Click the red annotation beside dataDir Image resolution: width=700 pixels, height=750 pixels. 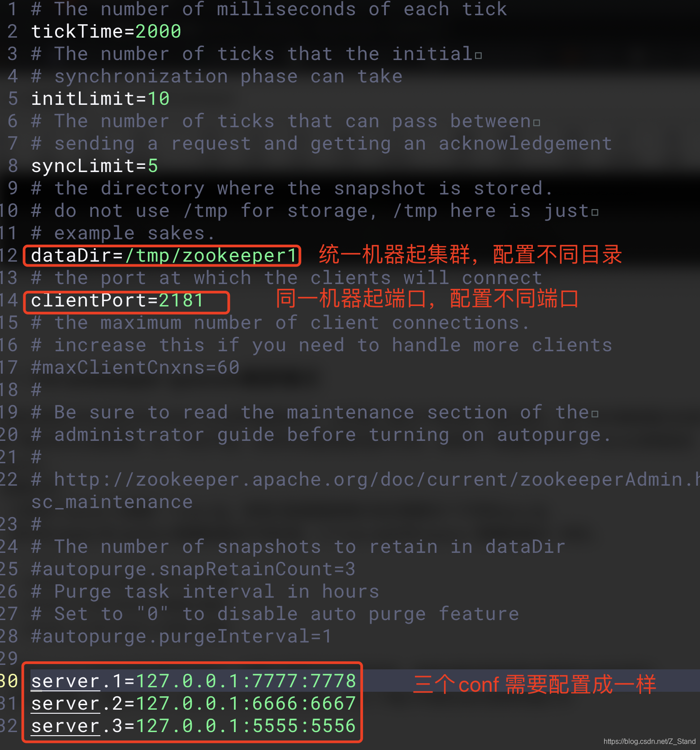click(x=471, y=254)
